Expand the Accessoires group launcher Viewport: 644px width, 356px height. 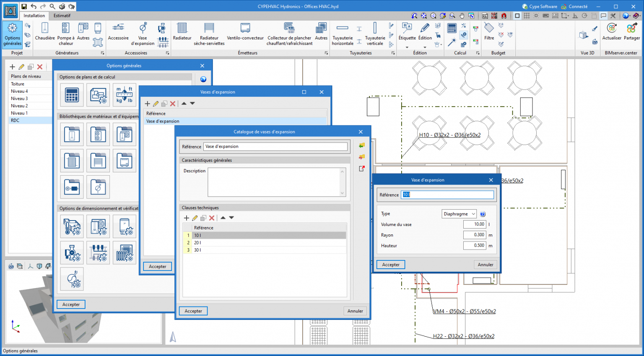(x=167, y=53)
